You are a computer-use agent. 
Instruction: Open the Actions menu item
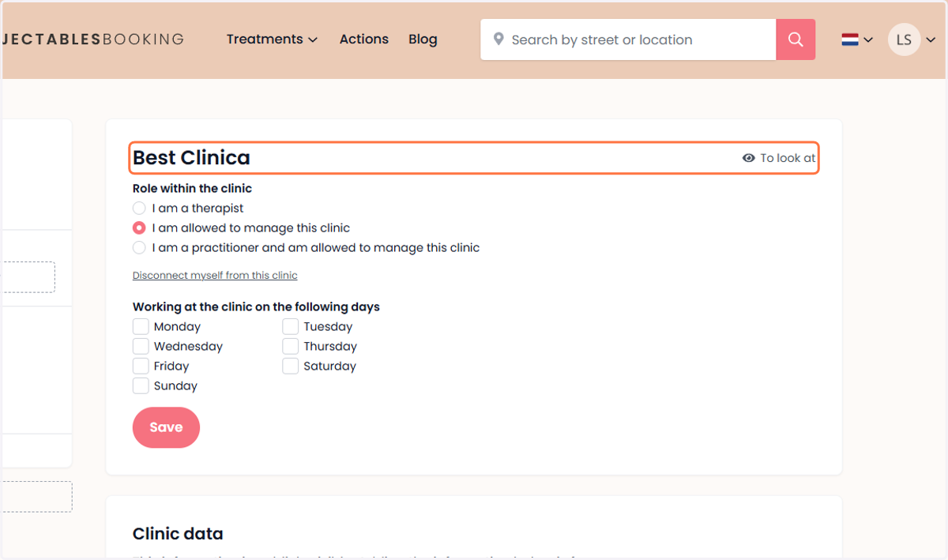[364, 39]
